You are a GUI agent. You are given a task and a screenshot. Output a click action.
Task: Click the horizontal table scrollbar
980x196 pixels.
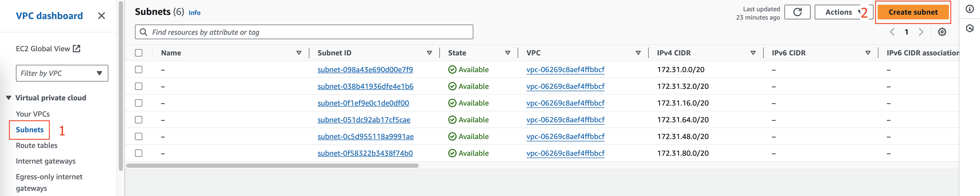coord(272,166)
